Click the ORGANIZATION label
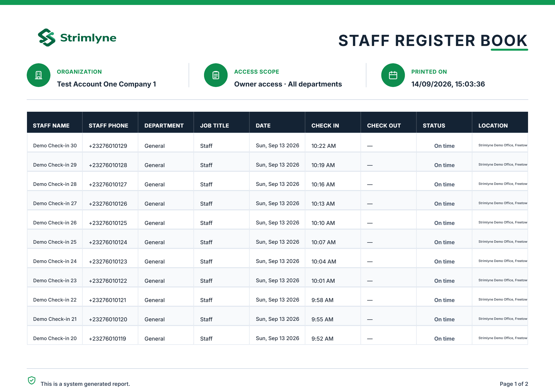 (x=79, y=72)
